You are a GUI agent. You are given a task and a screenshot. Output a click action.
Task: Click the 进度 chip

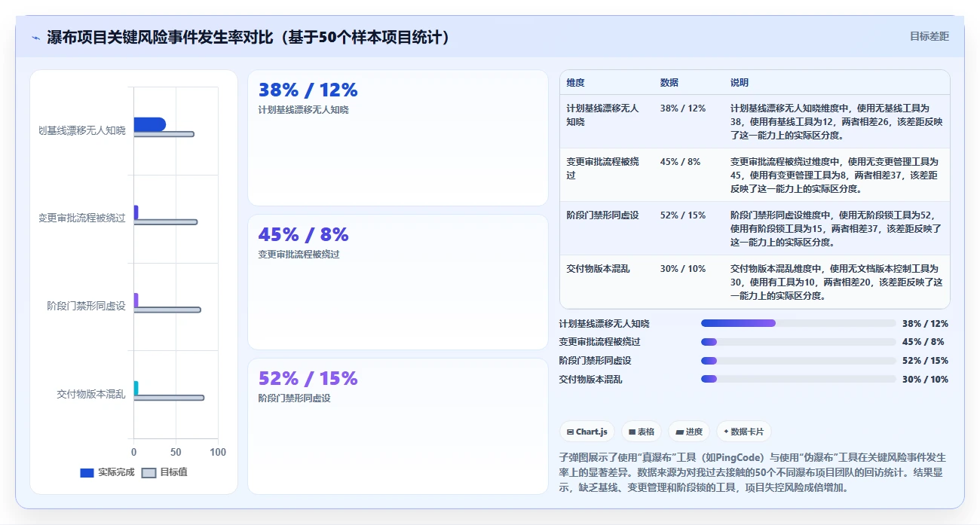tap(689, 432)
